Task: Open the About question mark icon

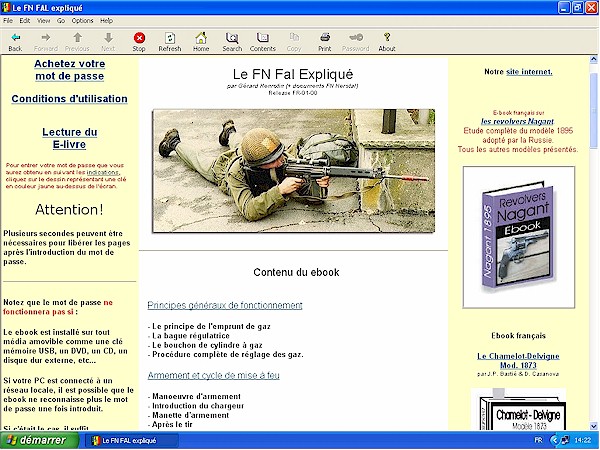Action: click(x=387, y=42)
